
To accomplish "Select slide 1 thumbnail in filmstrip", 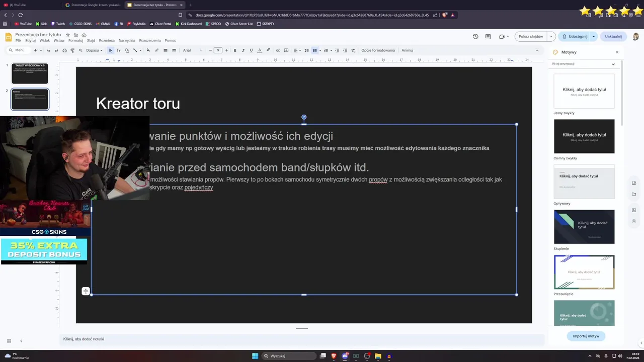I will pos(30,73).
